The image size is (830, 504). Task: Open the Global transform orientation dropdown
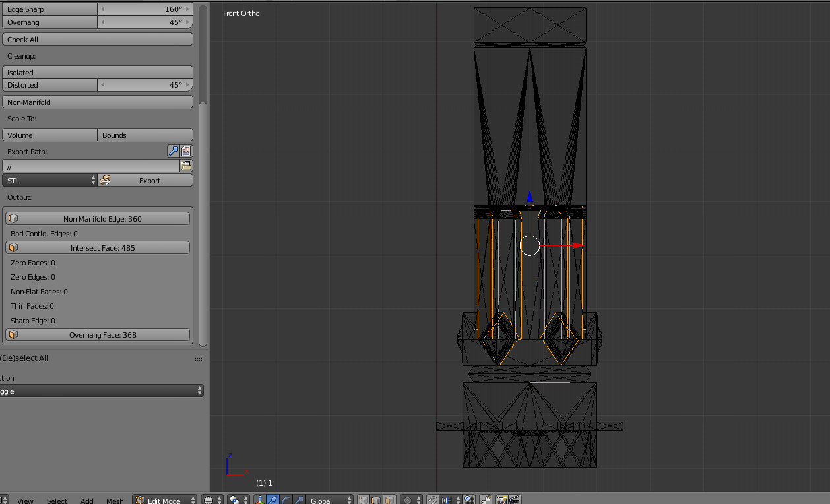(x=329, y=501)
